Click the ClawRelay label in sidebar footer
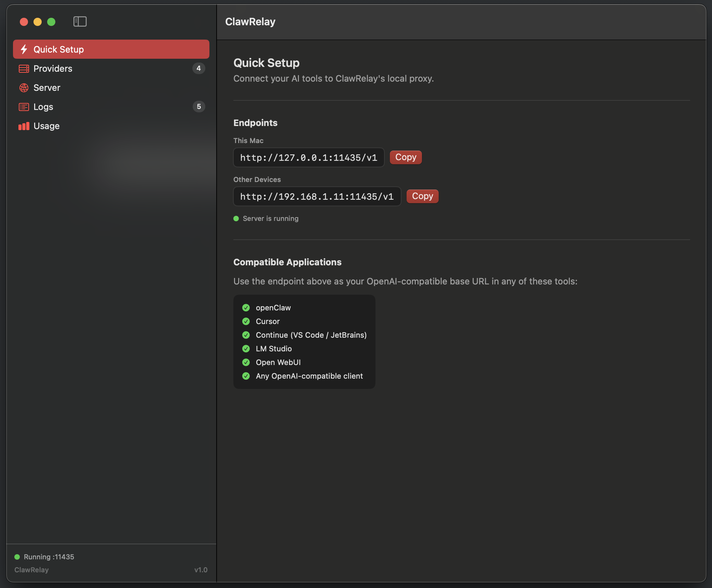 point(31,570)
